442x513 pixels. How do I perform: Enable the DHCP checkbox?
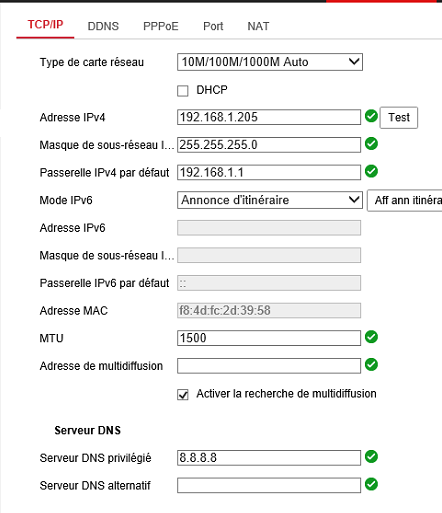click(183, 91)
